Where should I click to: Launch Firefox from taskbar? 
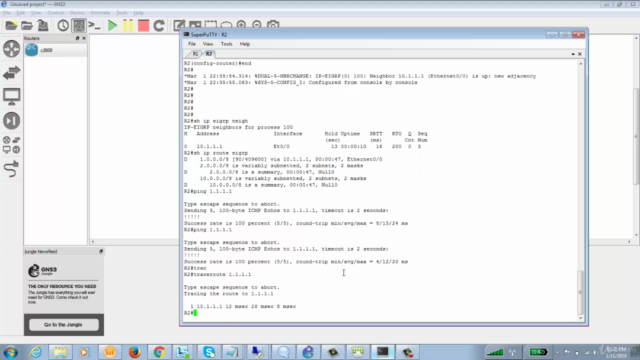tap(134, 352)
